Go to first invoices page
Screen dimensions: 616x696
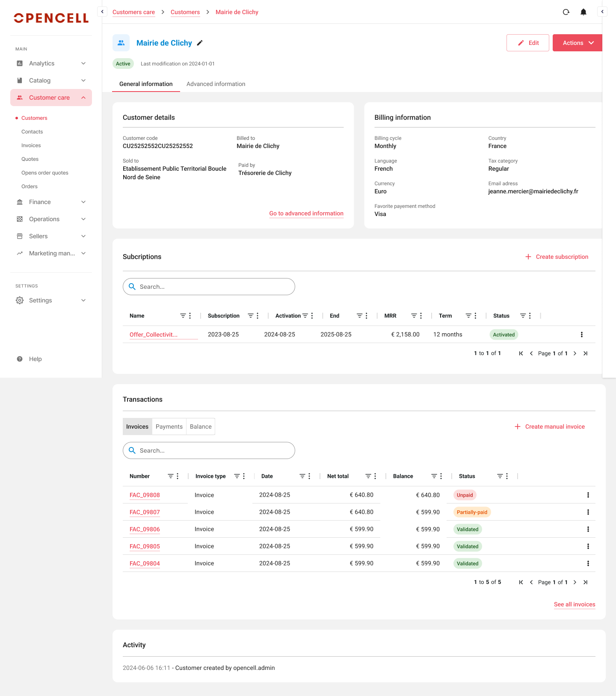tap(521, 582)
